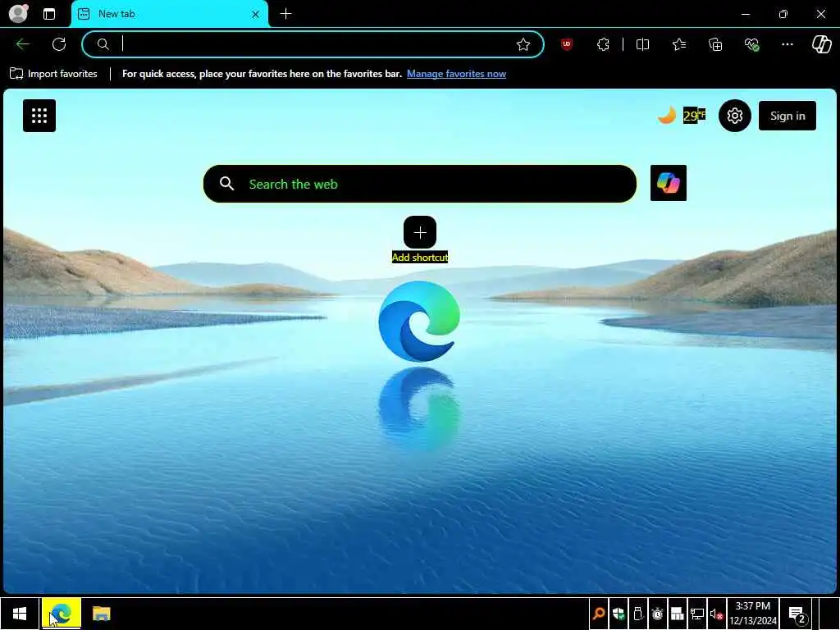Select the New tab tab
Image resolution: width=840 pixels, height=630 pixels.
(169, 14)
